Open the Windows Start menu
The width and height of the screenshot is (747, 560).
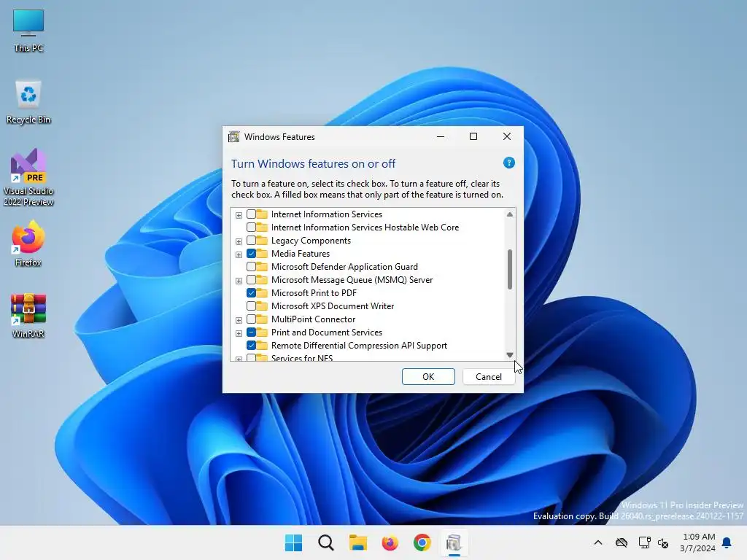pos(293,542)
